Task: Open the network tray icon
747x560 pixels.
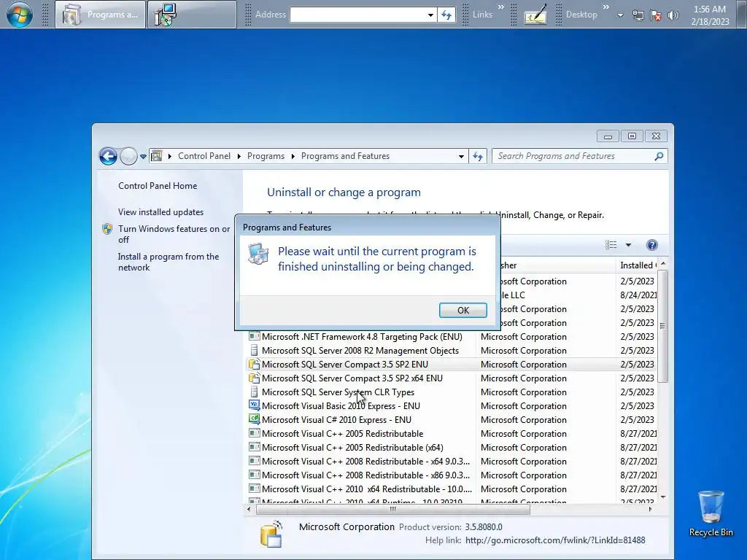Action: point(638,16)
